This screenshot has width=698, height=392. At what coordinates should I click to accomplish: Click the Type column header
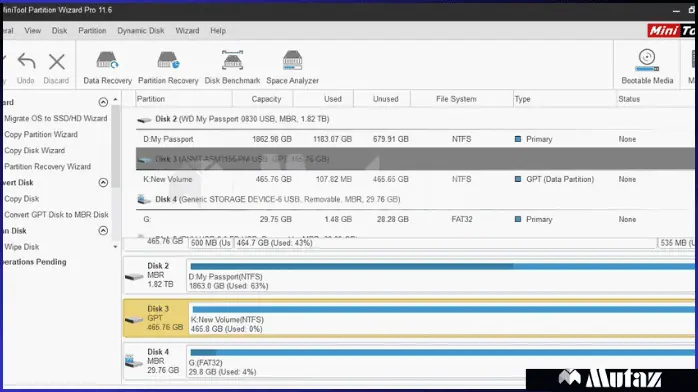click(564, 99)
